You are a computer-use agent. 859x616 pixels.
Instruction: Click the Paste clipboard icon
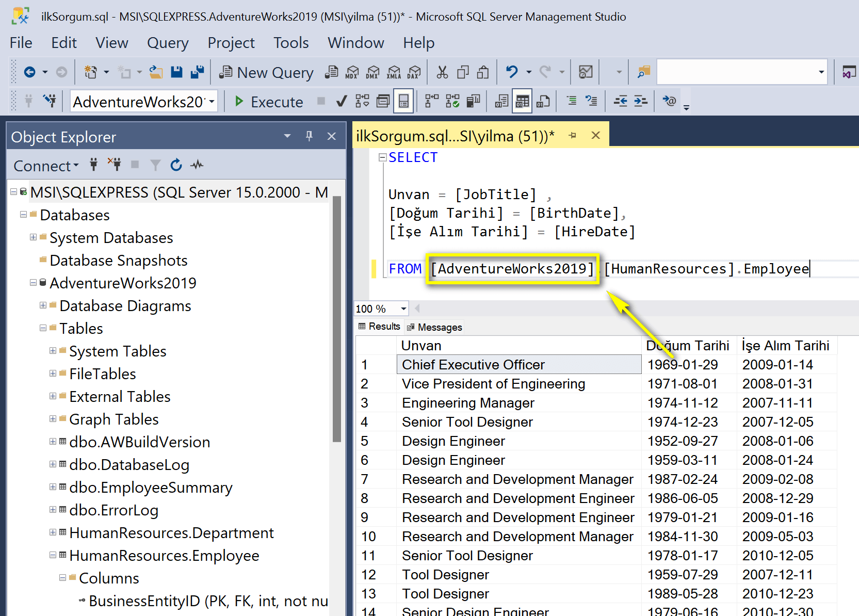tap(483, 72)
